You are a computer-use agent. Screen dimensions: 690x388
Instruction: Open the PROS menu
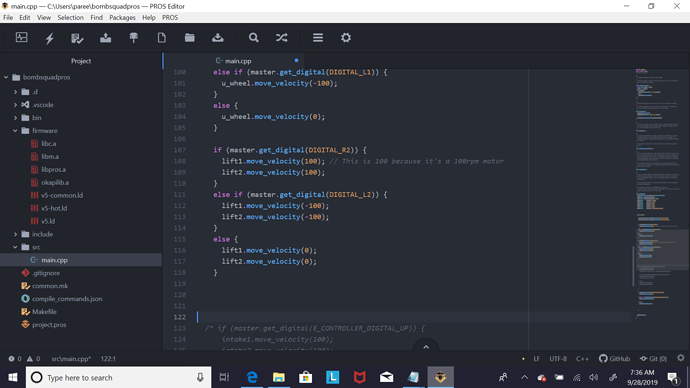(170, 18)
